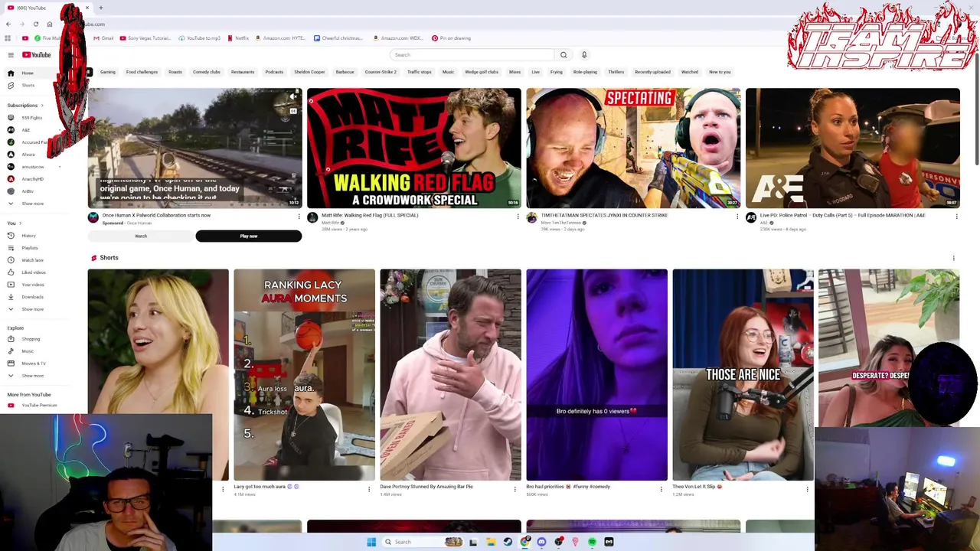
Task: Open Gmail bookmark
Action: pyautogui.click(x=103, y=38)
